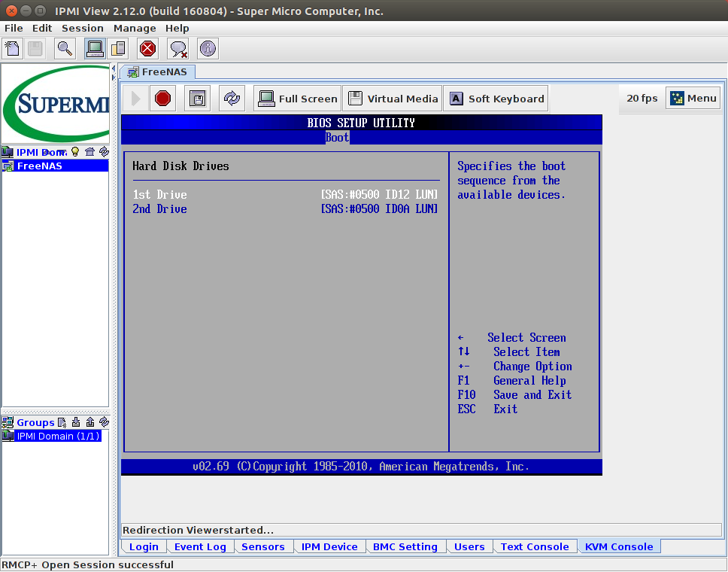Open the purple info icon in toolbar
This screenshot has width=728, height=572.
pyautogui.click(x=208, y=49)
